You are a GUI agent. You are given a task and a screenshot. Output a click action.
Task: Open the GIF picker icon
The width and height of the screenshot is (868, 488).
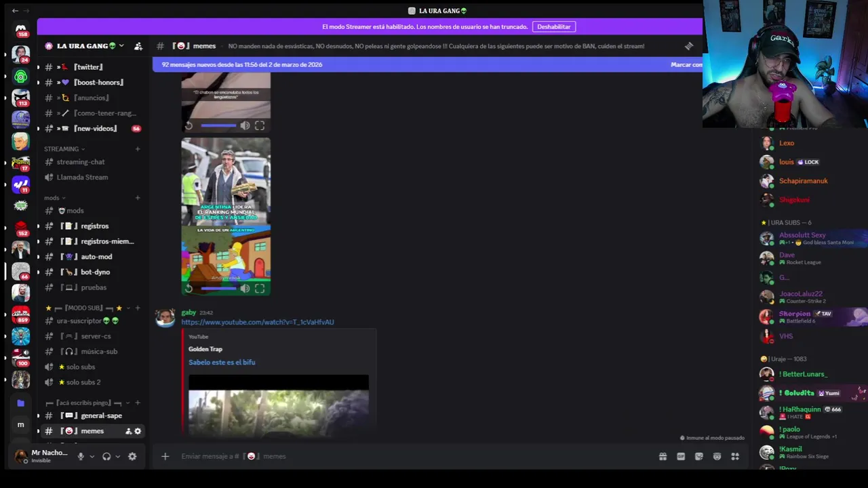click(681, 456)
